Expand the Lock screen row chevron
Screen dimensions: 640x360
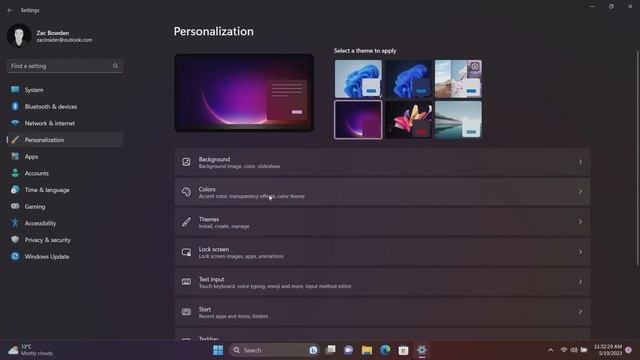click(x=580, y=252)
